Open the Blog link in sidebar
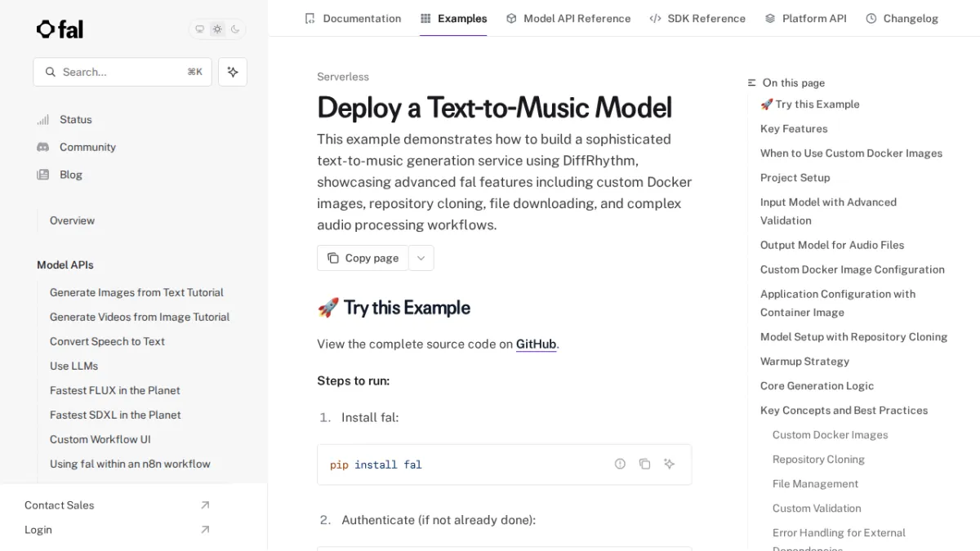Image resolution: width=980 pixels, height=551 pixels. pos(71,175)
